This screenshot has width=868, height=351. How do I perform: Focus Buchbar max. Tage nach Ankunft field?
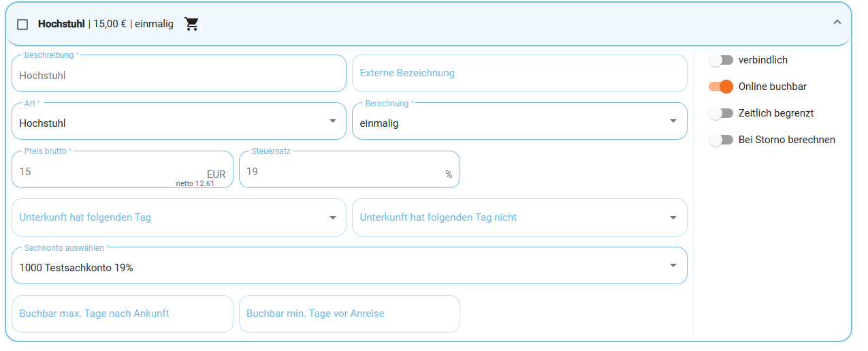(123, 314)
